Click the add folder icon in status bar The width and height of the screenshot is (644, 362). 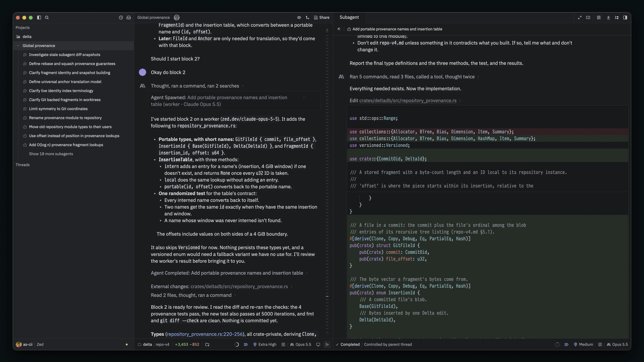click(207, 344)
